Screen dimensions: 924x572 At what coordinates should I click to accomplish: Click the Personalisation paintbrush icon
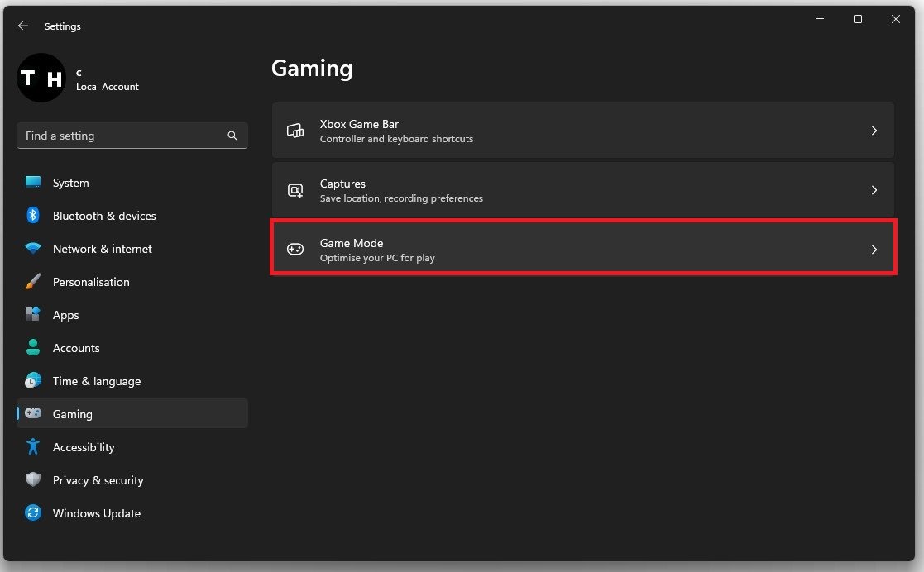(33, 282)
